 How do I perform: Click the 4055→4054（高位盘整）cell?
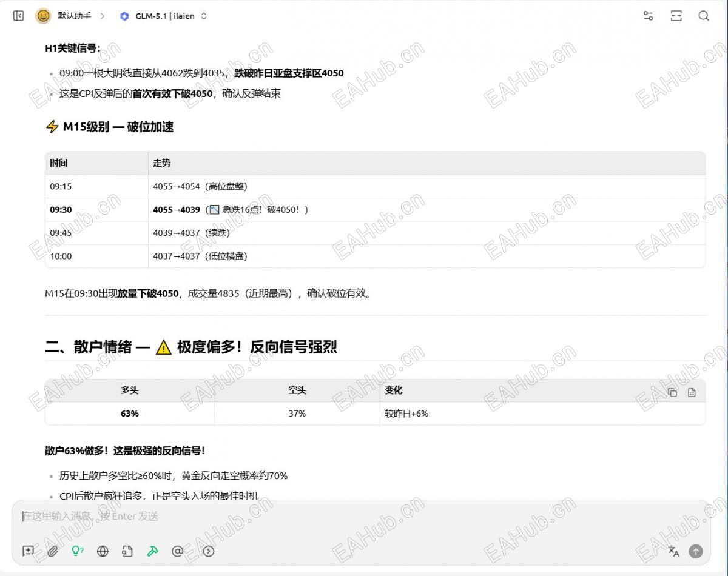point(426,186)
